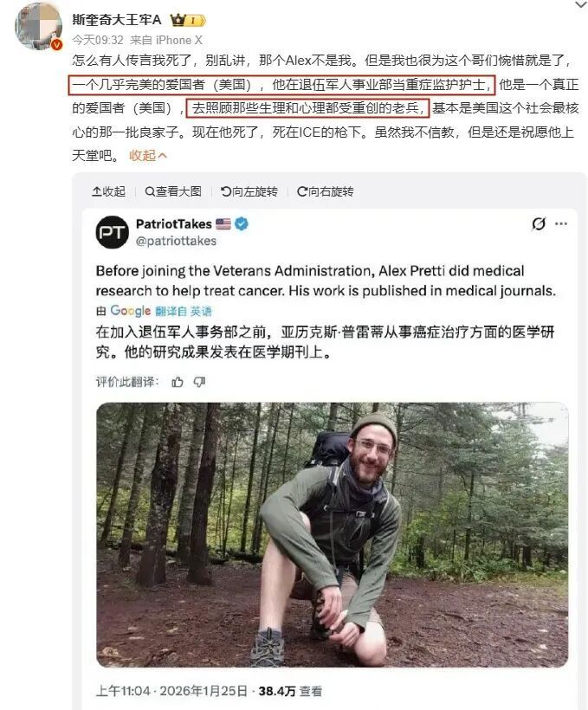Click the Weibo poster's avatar picture
The width and height of the screenshot is (588, 710).
point(38,26)
